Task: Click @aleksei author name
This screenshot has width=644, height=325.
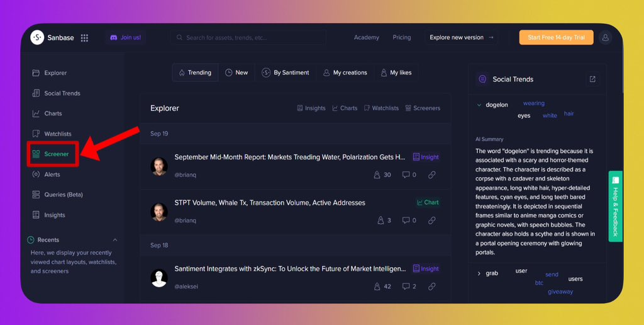Action: pos(186,287)
